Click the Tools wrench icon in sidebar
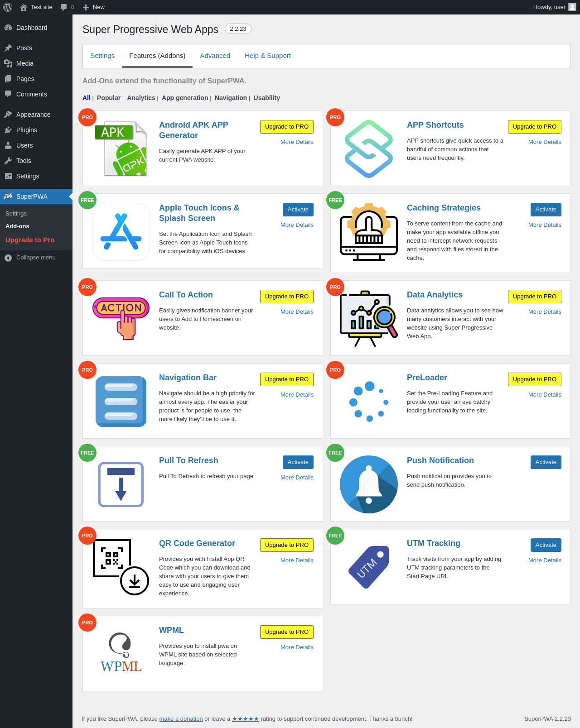Image resolution: width=580 pixels, height=728 pixels. point(8,161)
